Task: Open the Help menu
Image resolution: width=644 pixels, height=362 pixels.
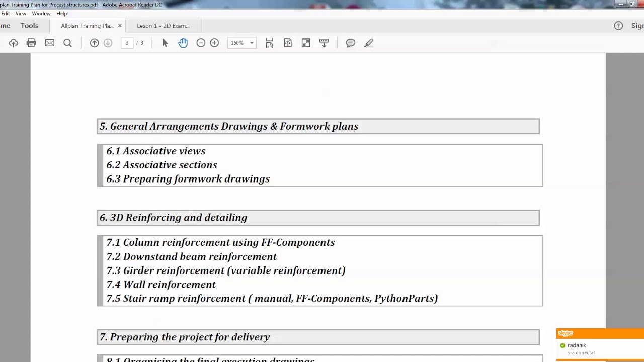Action: pyautogui.click(x=61, y=14)
